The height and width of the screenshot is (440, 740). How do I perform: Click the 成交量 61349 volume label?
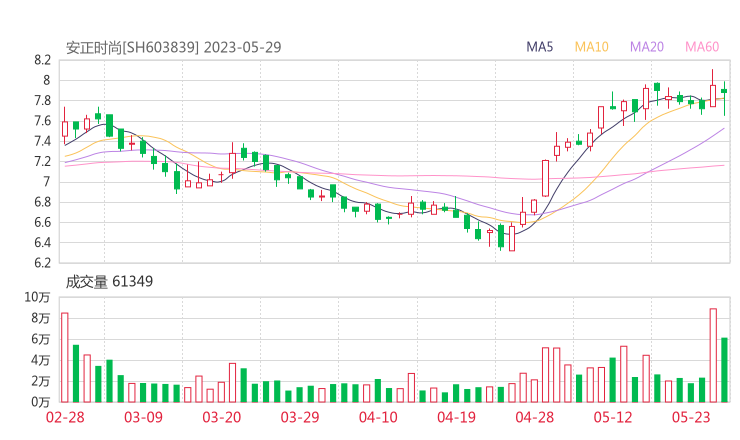[x=109, y=282]
